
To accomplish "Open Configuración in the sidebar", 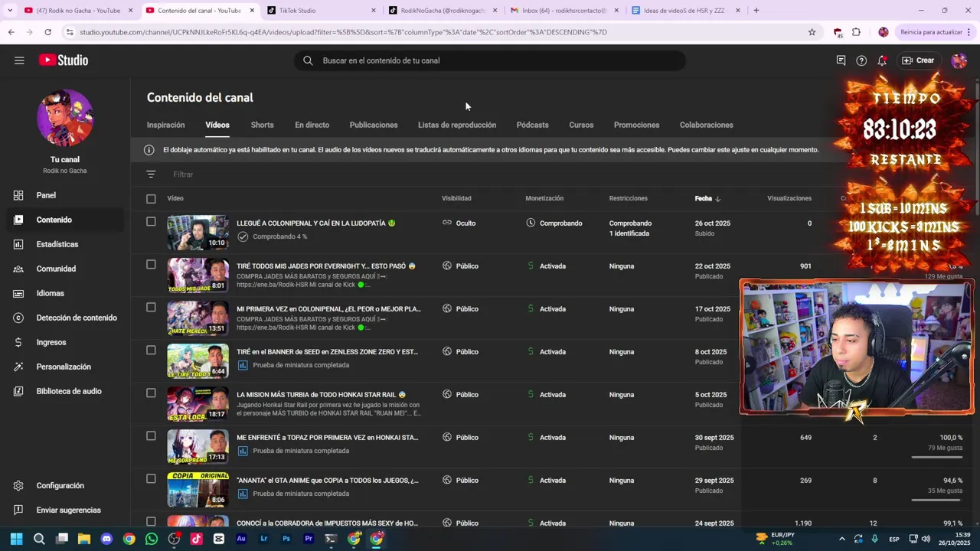I will 65,485.
